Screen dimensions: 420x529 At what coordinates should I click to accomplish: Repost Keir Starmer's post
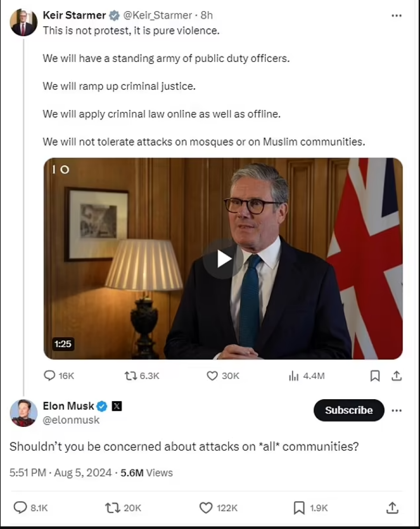coord(131,376)
